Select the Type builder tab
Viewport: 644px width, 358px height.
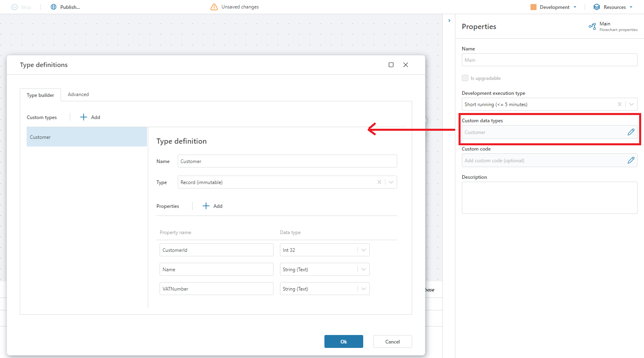tap(40, 95)
